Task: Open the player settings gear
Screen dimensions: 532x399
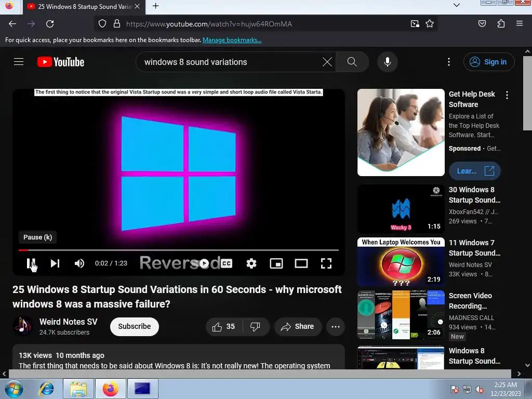Action: click(251, 263)
